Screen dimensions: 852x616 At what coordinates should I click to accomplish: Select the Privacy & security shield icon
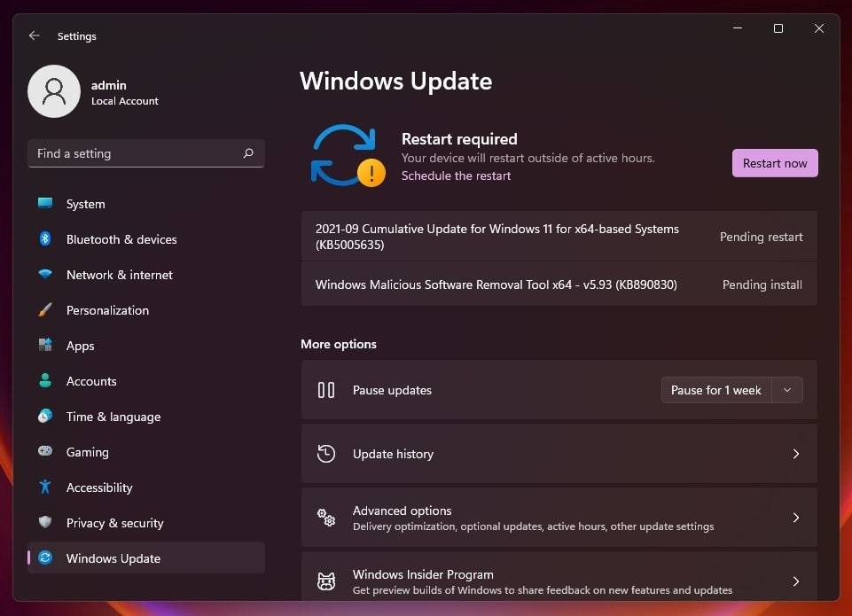(x=46, y=522)
